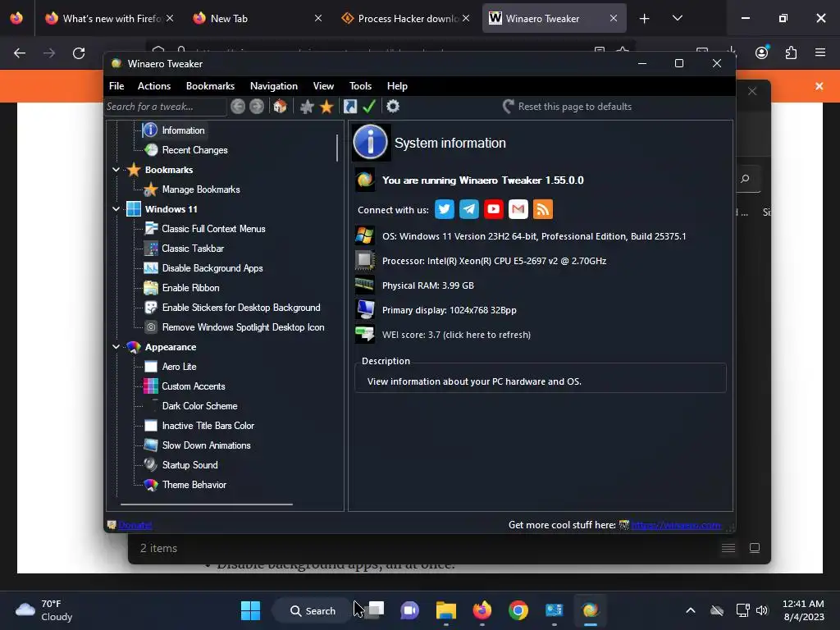
Task: Reload the page in Firefox
Action: pyautogui.click(x=79, y=53)
